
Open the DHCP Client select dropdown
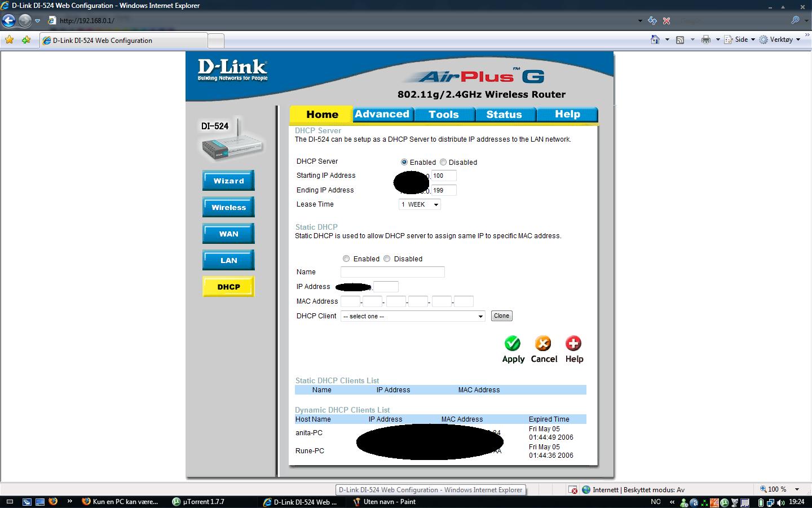(413, 316)
